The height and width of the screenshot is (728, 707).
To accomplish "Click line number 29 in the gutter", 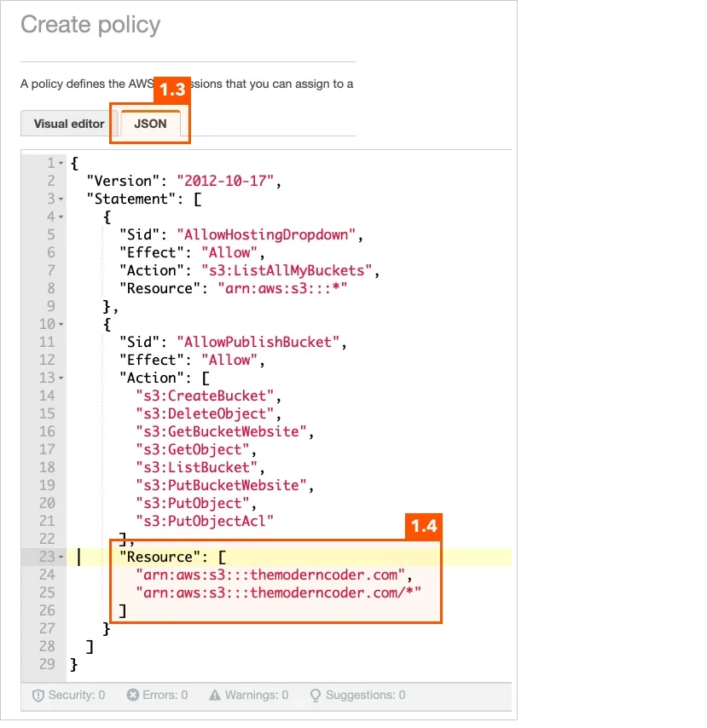I will 47,664.
